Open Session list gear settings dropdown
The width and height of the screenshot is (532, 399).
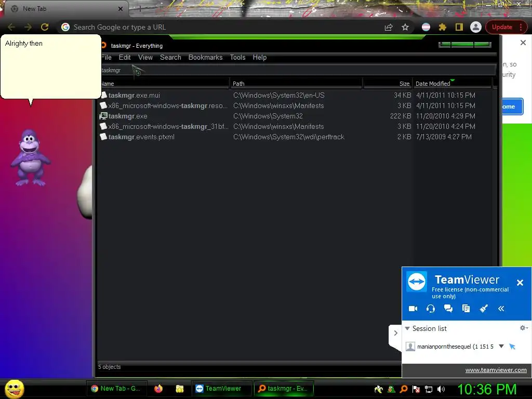(524, 328)
